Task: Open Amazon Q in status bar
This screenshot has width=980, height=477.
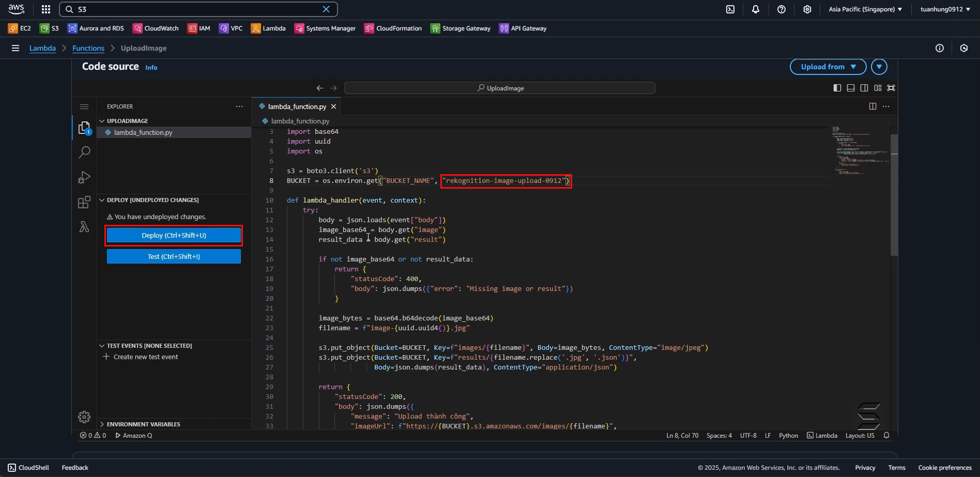Action: coord(134,436)
